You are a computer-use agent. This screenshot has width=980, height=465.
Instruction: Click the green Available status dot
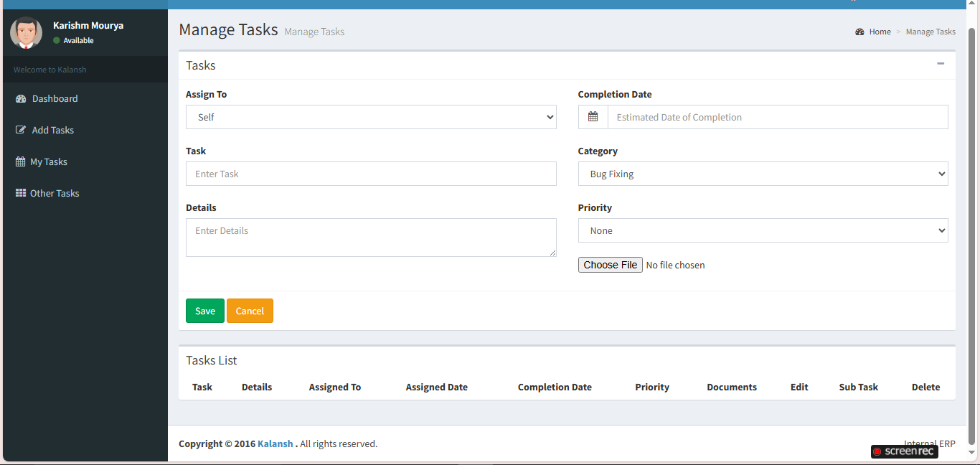pyautogui.click(x=57, y=40)
